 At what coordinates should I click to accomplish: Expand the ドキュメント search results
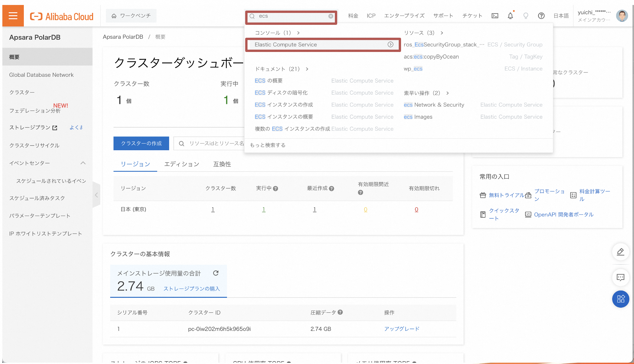pos(307,69)
